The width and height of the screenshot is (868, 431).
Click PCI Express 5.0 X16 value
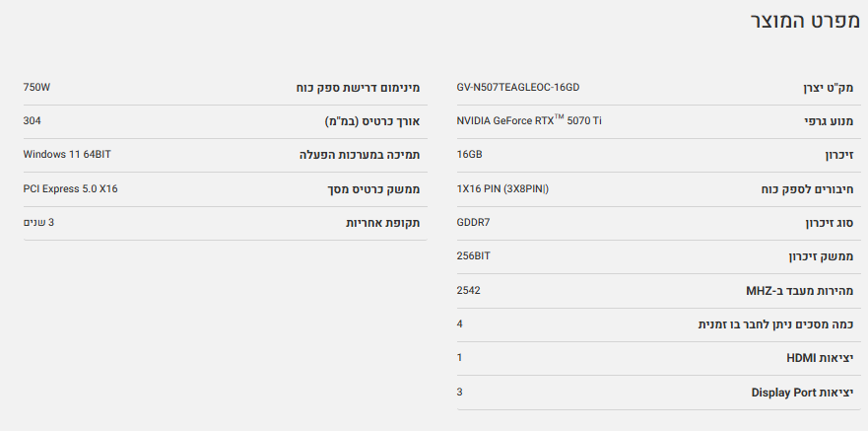(70, 188)
